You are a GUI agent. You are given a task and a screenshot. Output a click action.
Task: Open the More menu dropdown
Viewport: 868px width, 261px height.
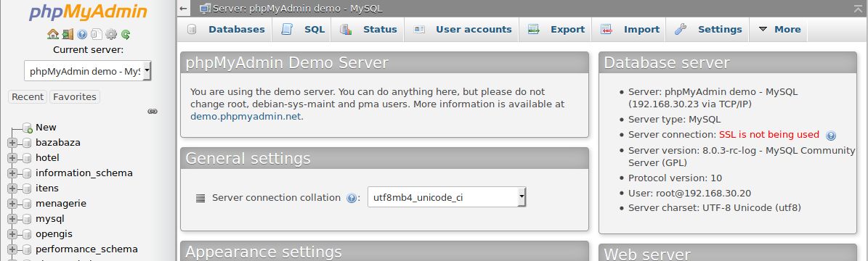[x=779, y=29]
